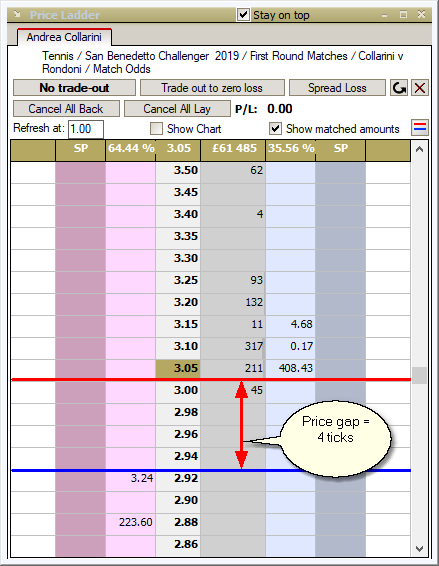Toggle the Stay on top checkbox
Image resolution: width=439 pixels, height=566 pixels.
click(243, 15)
